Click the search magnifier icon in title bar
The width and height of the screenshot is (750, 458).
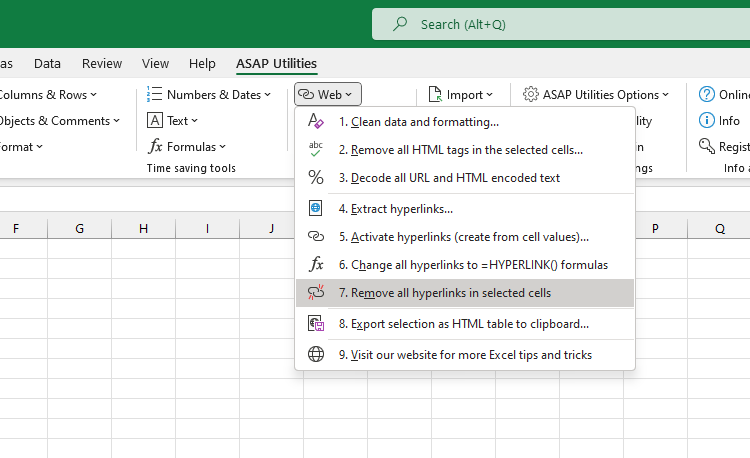click(x=400, y=24)
